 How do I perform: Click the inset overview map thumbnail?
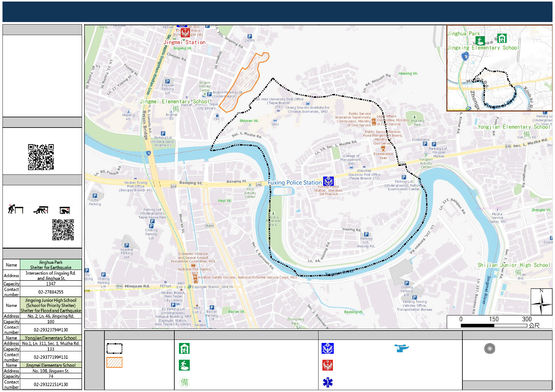coord(499,68)
